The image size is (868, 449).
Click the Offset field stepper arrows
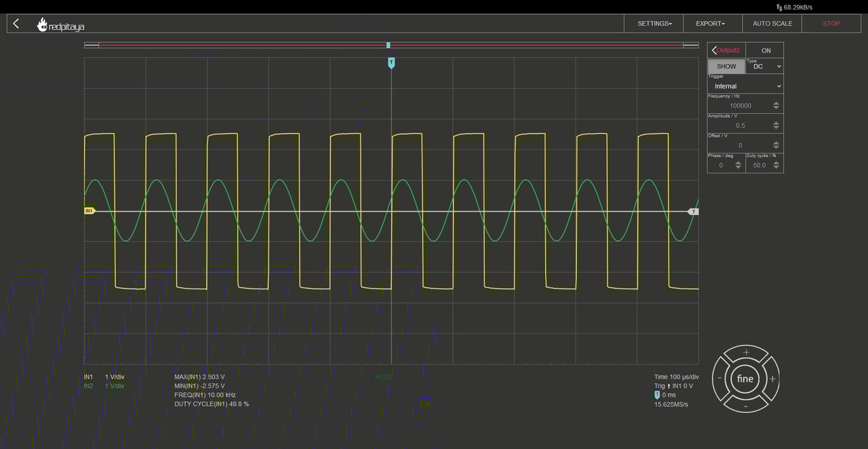coord(776,145)
